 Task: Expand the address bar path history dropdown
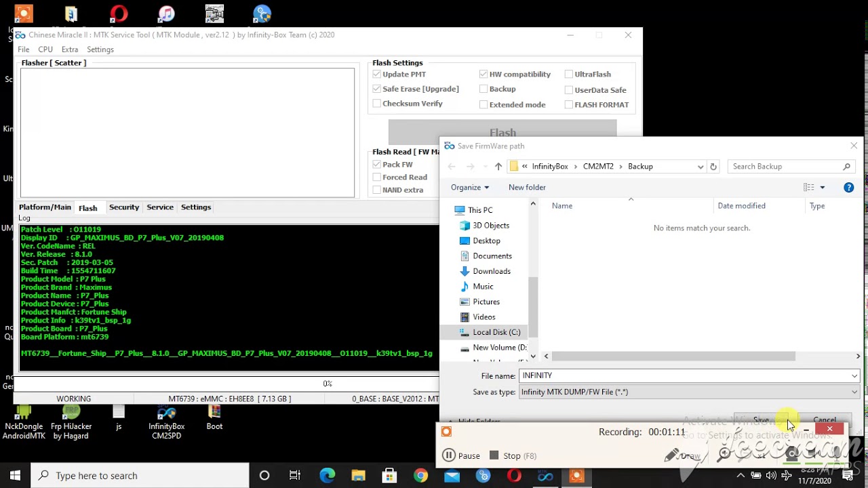pos(701,166)
